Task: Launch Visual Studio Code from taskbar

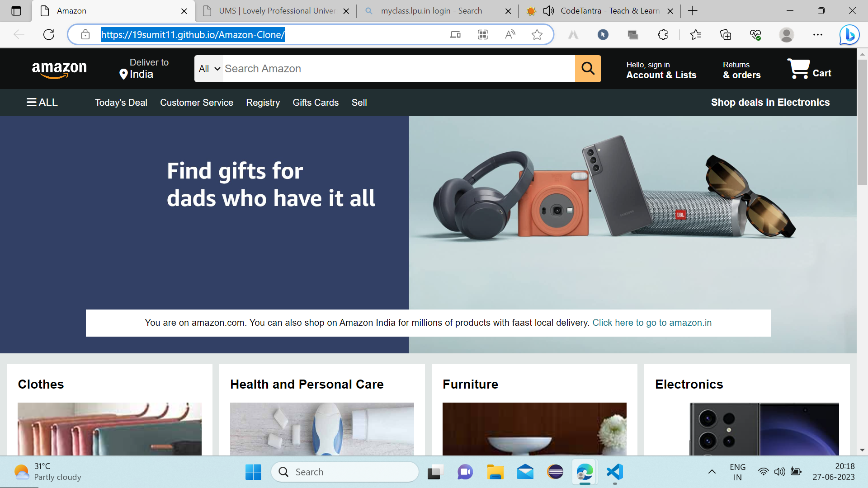Action: (x=615, y=472)
